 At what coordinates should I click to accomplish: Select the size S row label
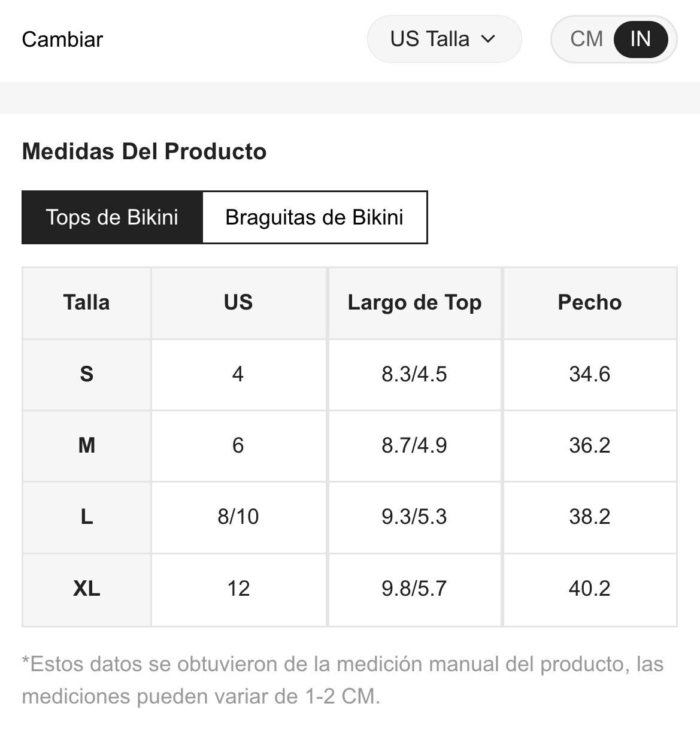click(86, 374)
